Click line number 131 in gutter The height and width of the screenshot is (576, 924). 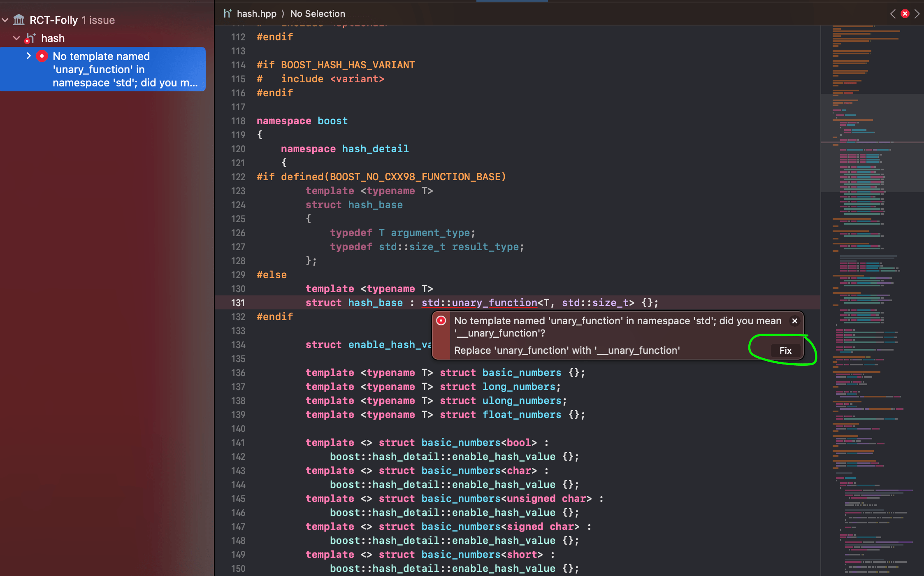coord(238,303)
